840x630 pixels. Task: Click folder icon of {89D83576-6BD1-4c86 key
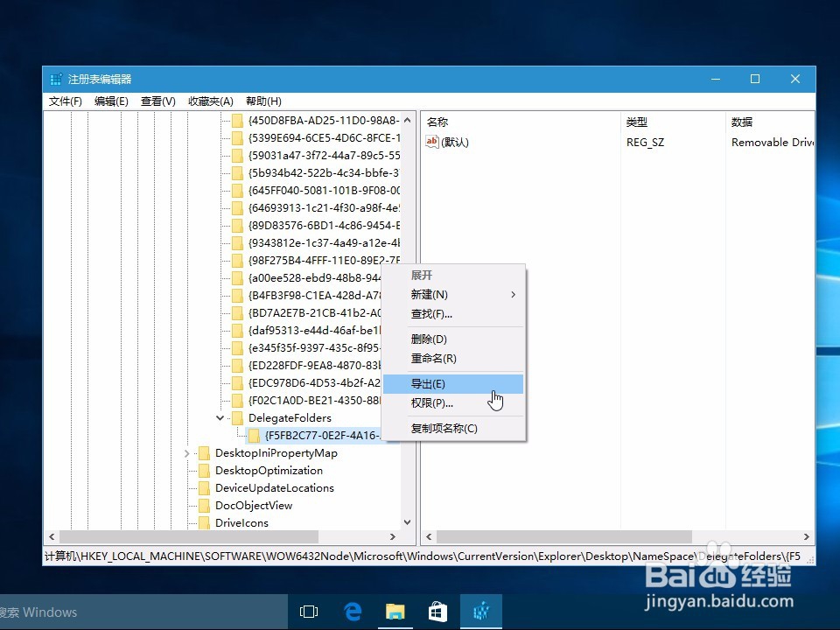(237, 226)
